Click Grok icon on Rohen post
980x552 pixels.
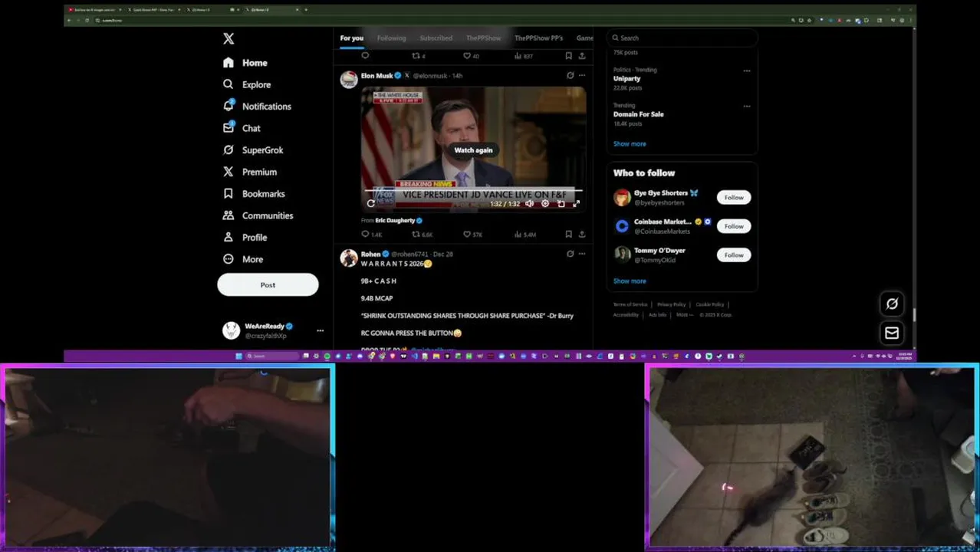coord(570,254)
